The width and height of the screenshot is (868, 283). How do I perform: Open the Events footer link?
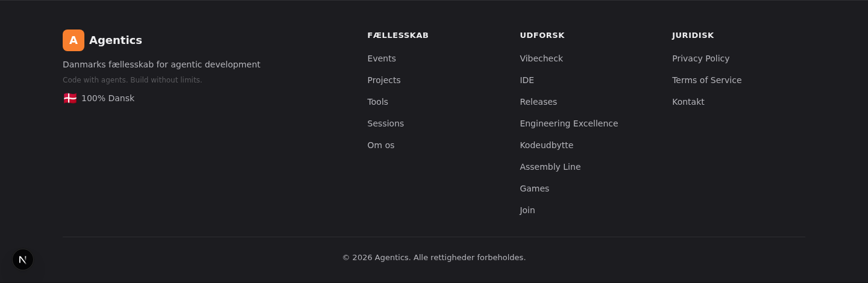pos(382,58)
